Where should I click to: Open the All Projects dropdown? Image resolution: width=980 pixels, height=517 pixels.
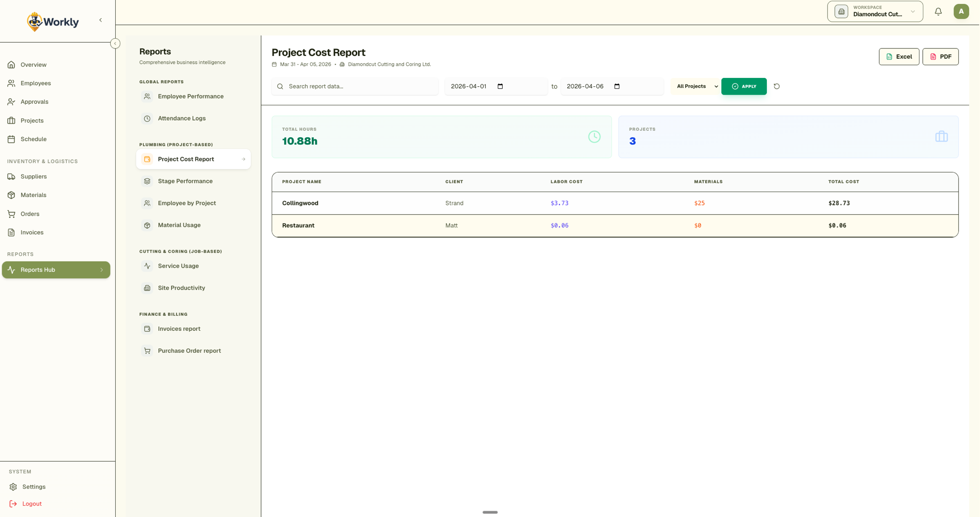point(696,86)
